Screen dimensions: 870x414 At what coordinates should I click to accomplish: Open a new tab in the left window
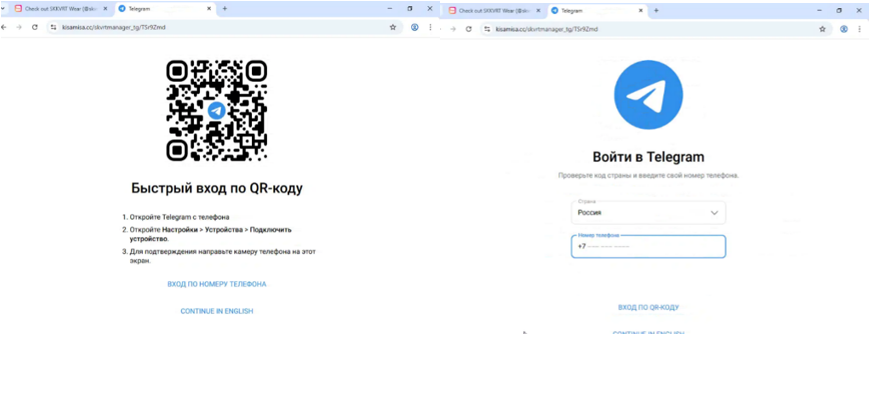225,8
